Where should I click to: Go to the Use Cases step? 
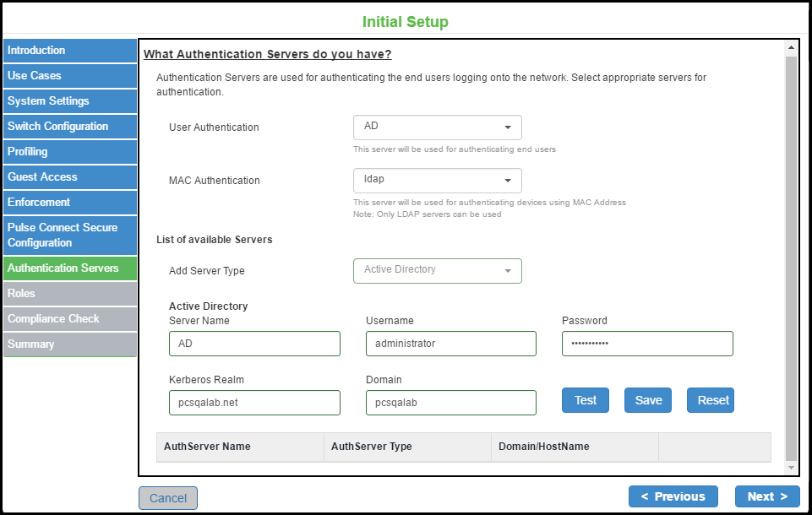click(x=69, y=76)
